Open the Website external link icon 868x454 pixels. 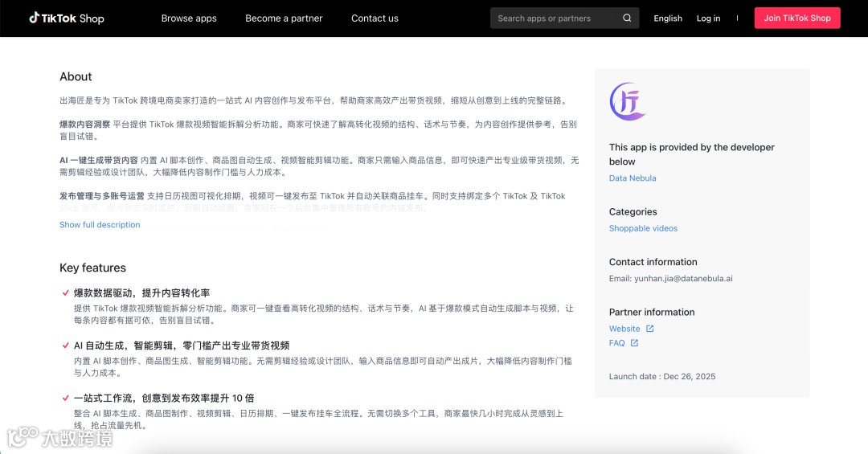(650, 329)
